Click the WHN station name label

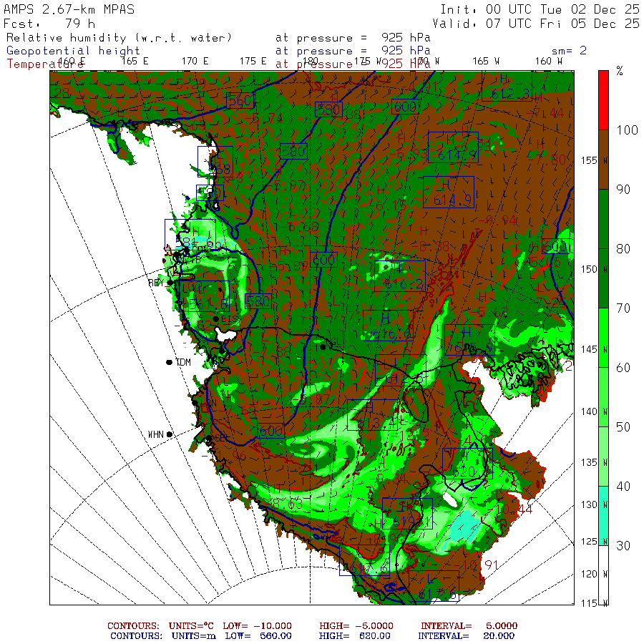coord(156,434)
